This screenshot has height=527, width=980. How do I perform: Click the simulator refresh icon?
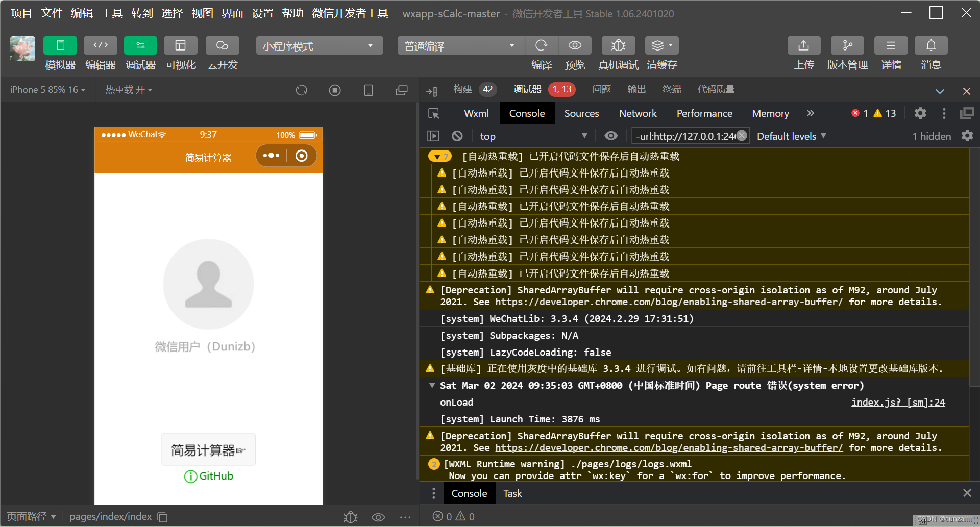point(302,90)
